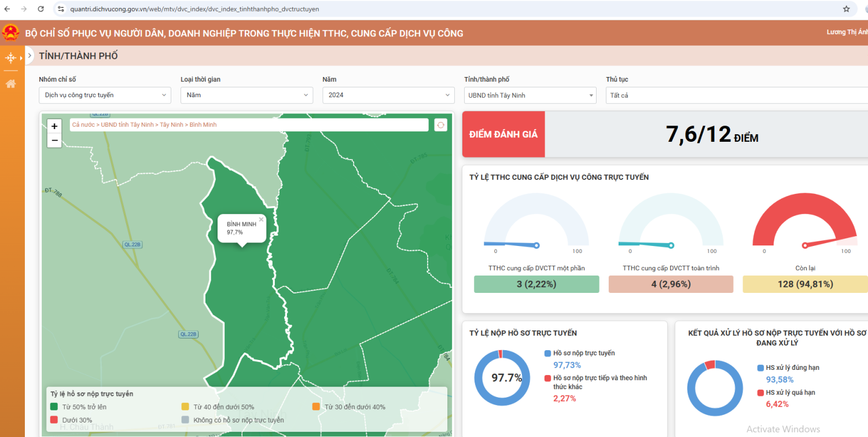Click the 'Lương Thị Ánh' user name

[x=847, y=32]
